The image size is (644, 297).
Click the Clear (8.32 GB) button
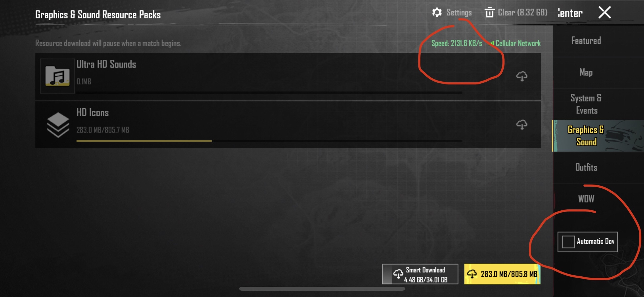click(516, 12)
